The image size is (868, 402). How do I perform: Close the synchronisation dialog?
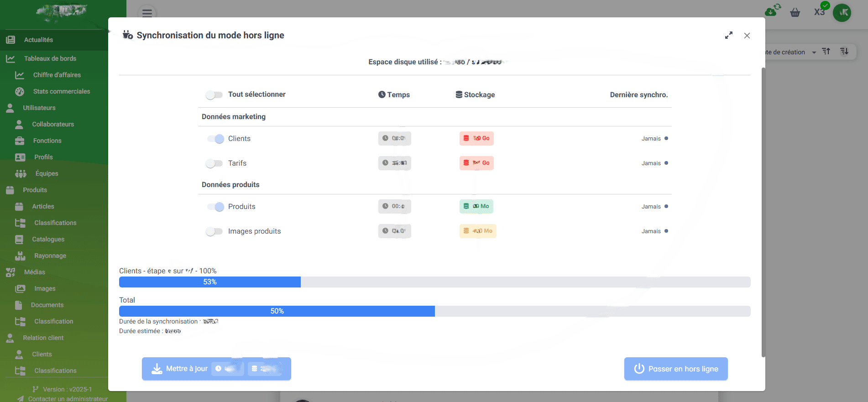[x=747, y=36]
